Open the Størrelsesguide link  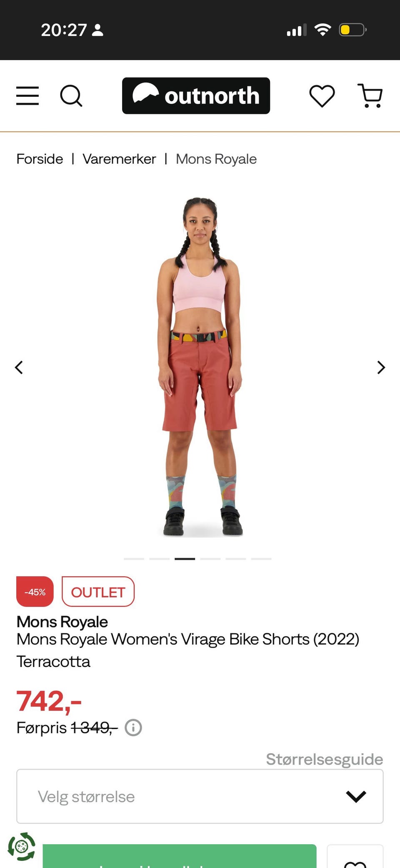click(x=325, y=759)
